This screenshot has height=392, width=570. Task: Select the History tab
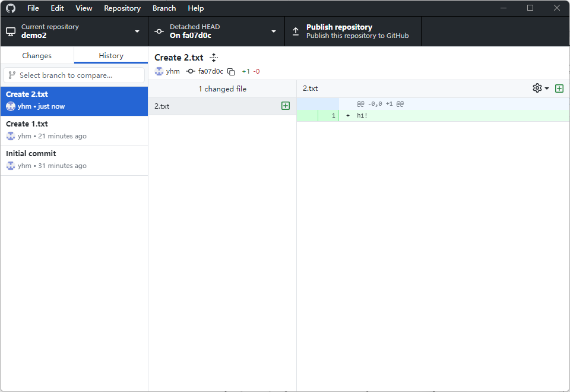tap(111, 56)
